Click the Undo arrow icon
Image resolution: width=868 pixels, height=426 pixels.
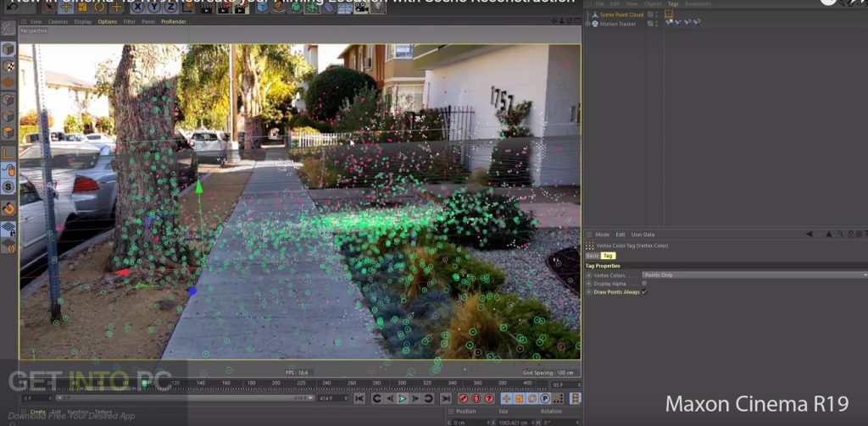(12, 6)
